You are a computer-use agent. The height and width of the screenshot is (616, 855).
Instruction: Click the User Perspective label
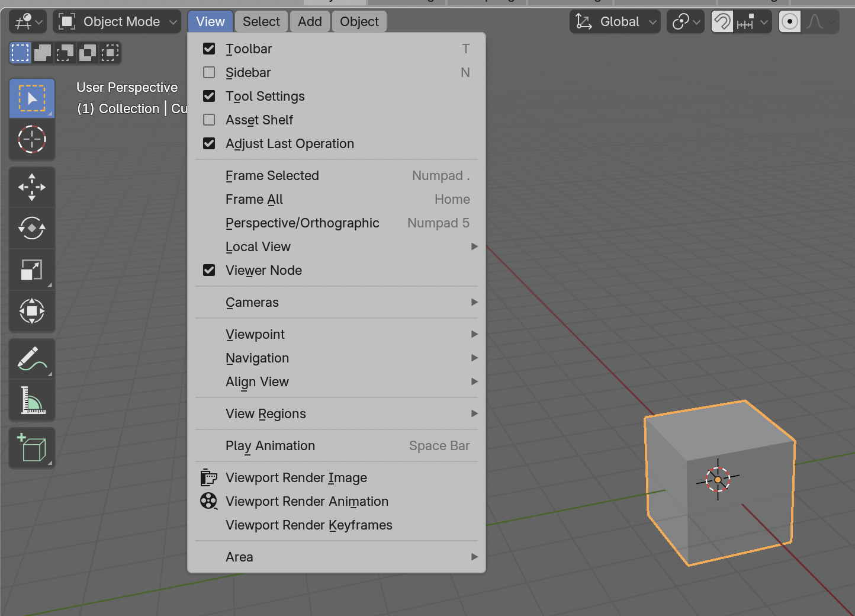pyautogui.click(x=127, y=88)
